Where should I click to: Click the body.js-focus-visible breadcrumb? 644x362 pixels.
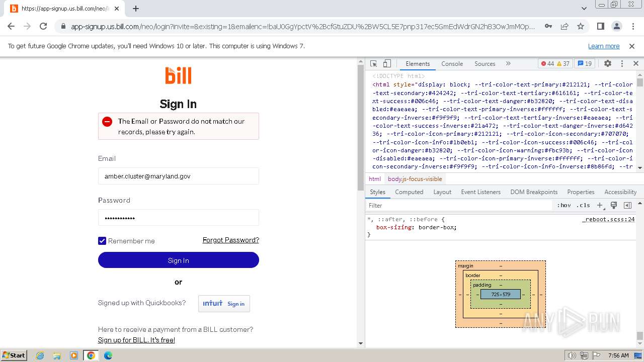click(x=415, y=179)
